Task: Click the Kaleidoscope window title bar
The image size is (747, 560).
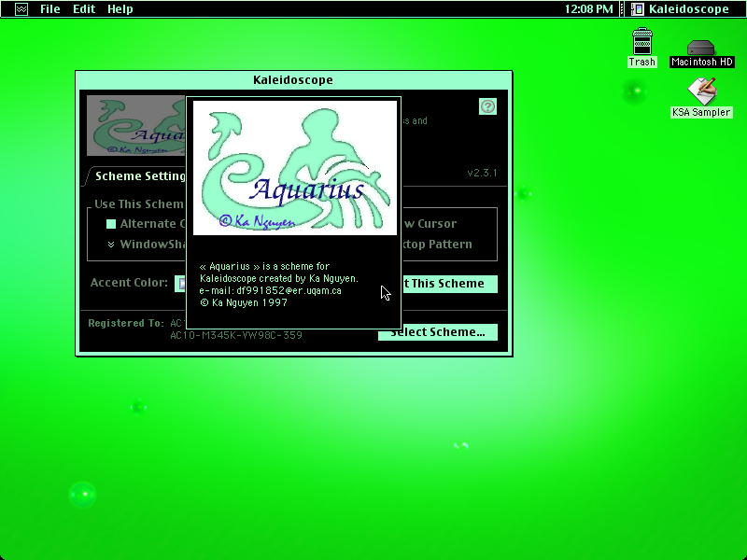Action: (293, 80)
